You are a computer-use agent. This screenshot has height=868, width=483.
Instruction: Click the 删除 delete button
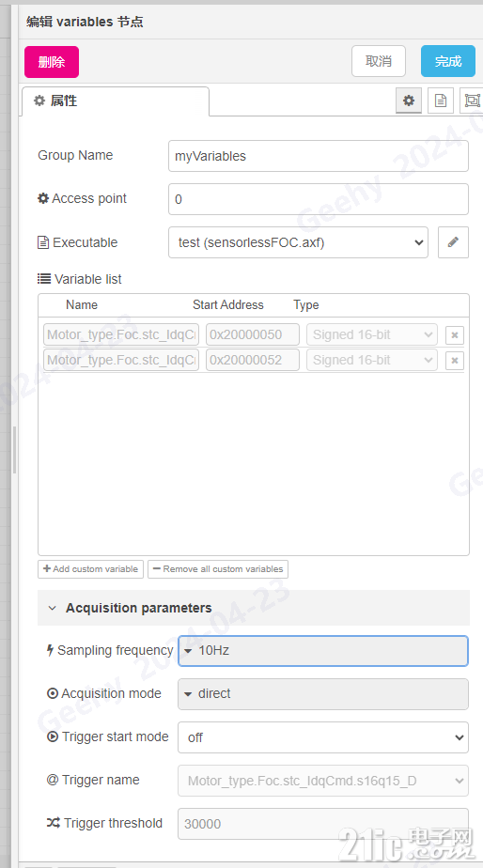point(52,61)
